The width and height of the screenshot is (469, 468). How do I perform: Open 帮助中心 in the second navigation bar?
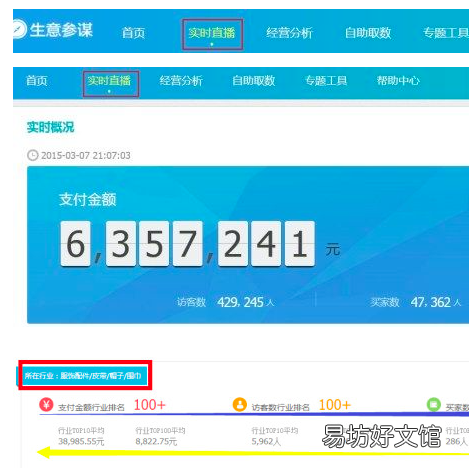pos(398,81)
